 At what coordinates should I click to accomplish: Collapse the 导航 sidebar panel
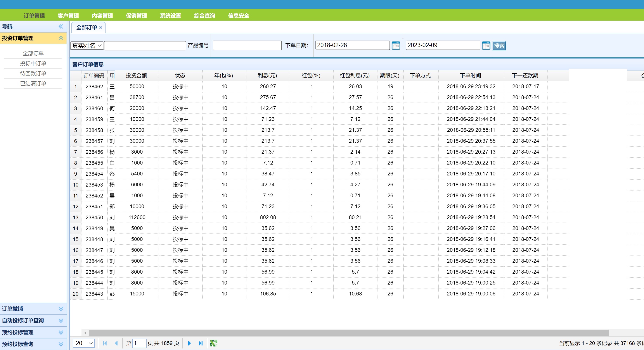tap(61, 26)
